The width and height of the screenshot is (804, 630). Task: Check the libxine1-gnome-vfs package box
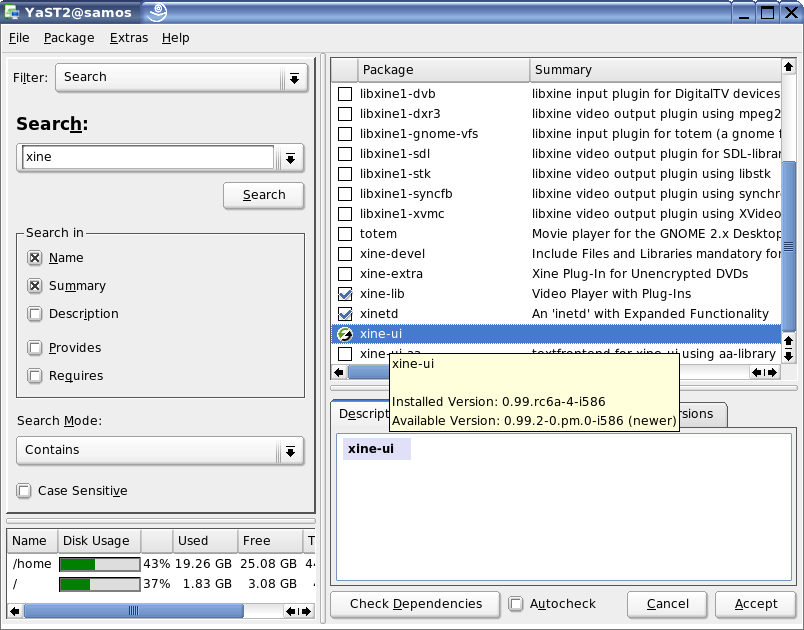(x=345, y=134)
